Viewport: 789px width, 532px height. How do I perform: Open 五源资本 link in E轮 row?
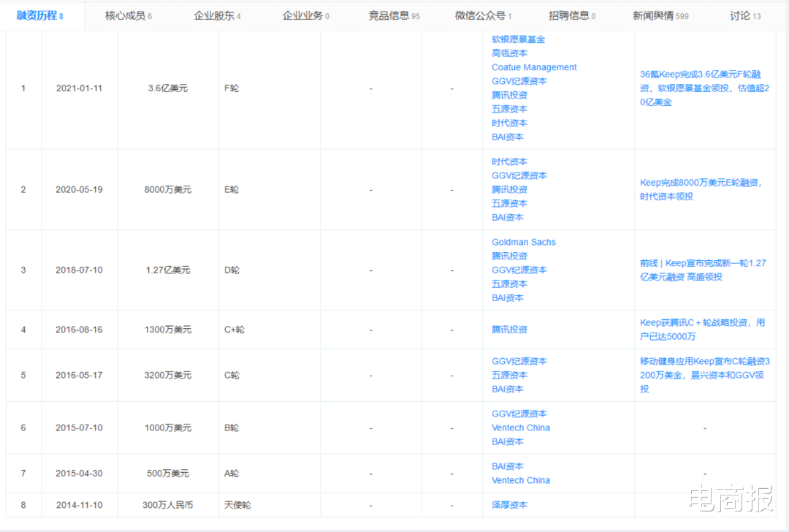coord(509,203)
